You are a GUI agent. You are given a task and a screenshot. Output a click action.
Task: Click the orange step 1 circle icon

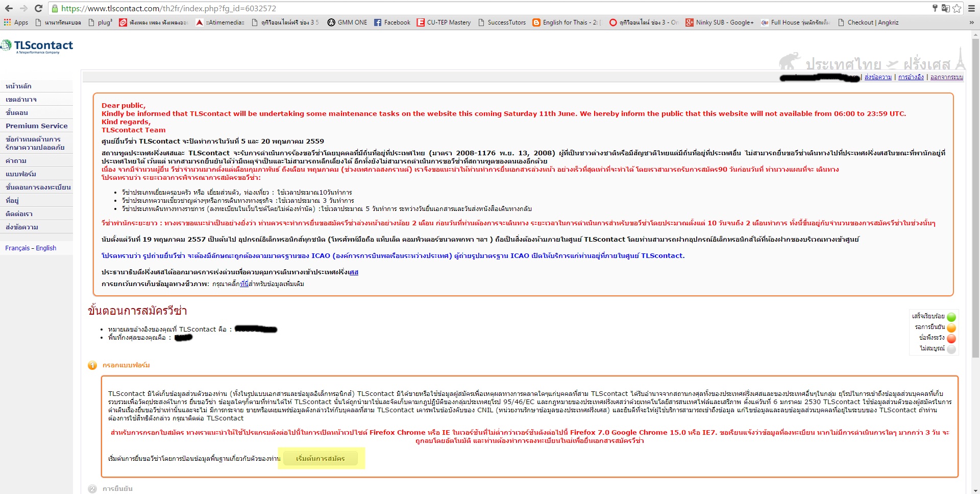92,365
